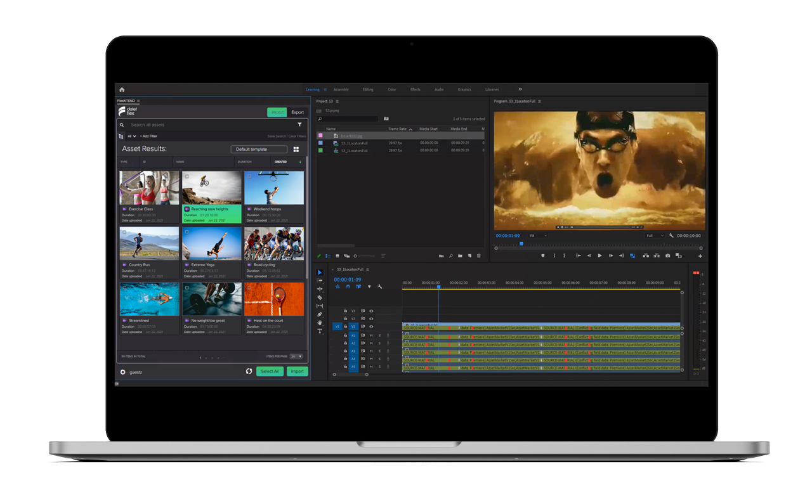Image resolution: width=812 pixels, height=504 pixels.
Task: Click the Select All button
Action: pyautogui.click(x=270, y=372)
